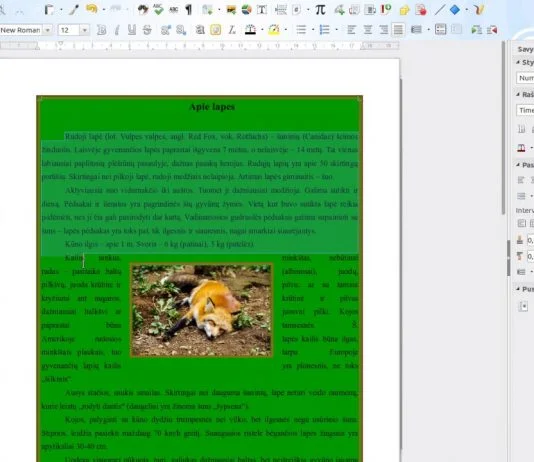Insert a comment (yellow note icon)
The image size is (534, 462).
[404, 10]
